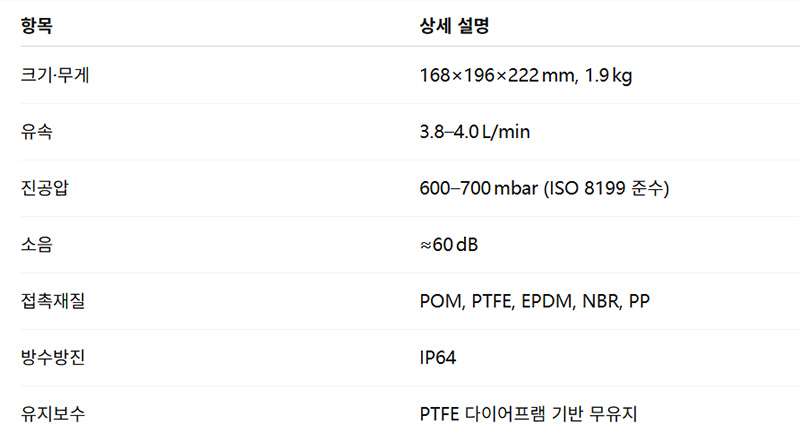Select the 소음 row label
The image size is (800, 433).
tap(36, 244)
